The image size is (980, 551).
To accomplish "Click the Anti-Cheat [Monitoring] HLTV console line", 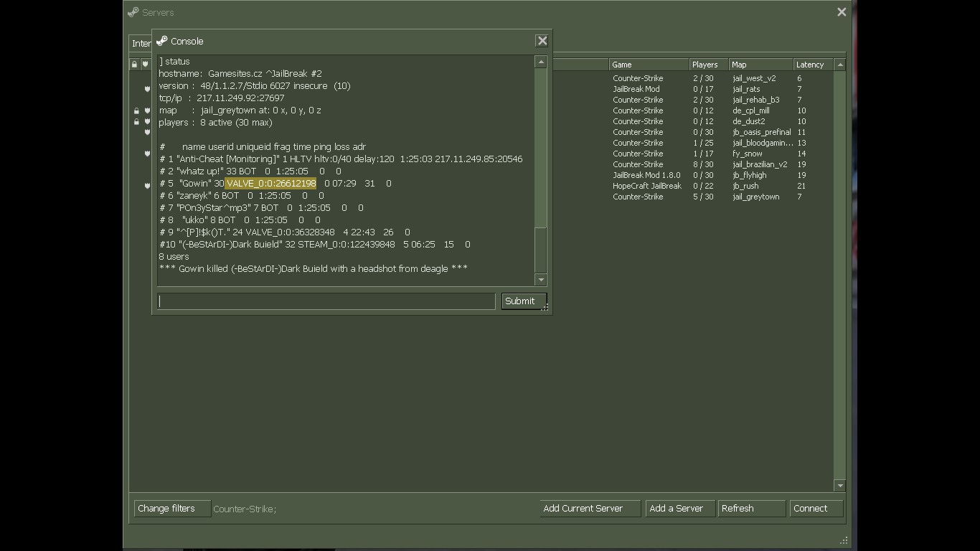I will 341,159.
